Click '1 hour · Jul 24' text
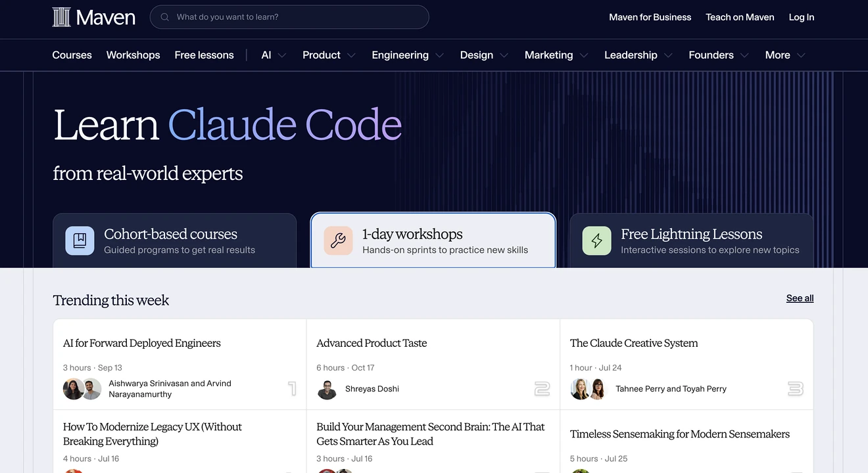Viewport: 868px width, 473px height. pos(596,368)
